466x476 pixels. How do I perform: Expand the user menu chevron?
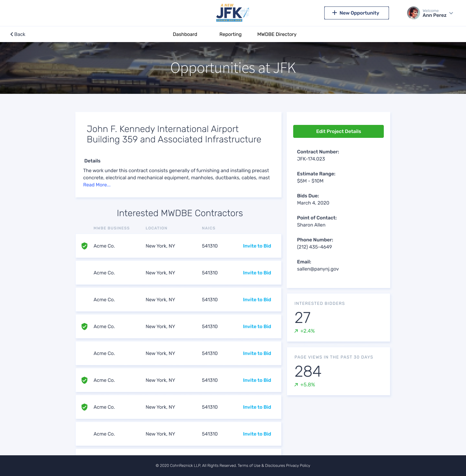click(451, 13)
